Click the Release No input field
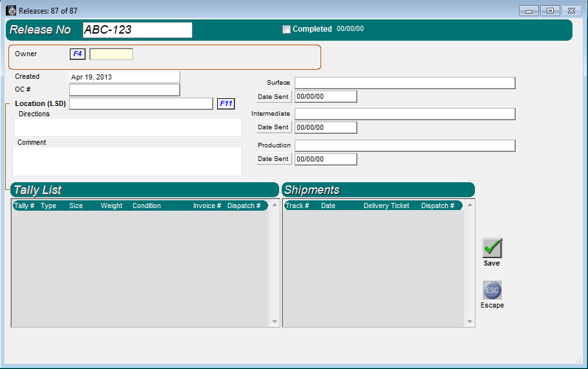The image size is (588, 369). point(138,30)
